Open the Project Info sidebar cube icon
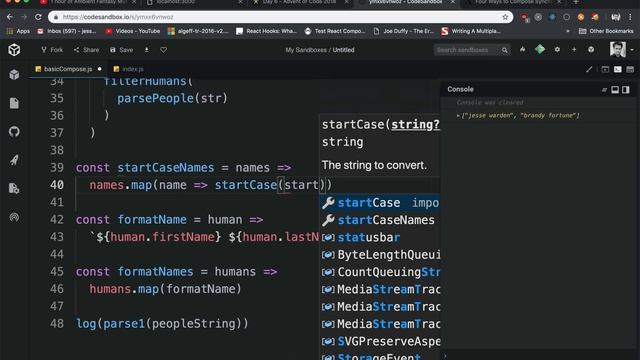Viewport: 640px width, 360px height. coord(14,74)
